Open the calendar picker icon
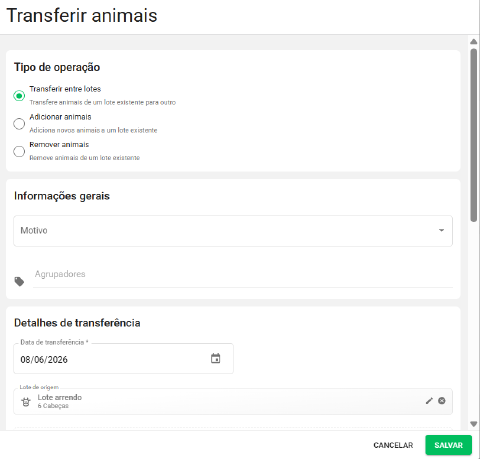The image size is (480, 459). click(215, 359)
